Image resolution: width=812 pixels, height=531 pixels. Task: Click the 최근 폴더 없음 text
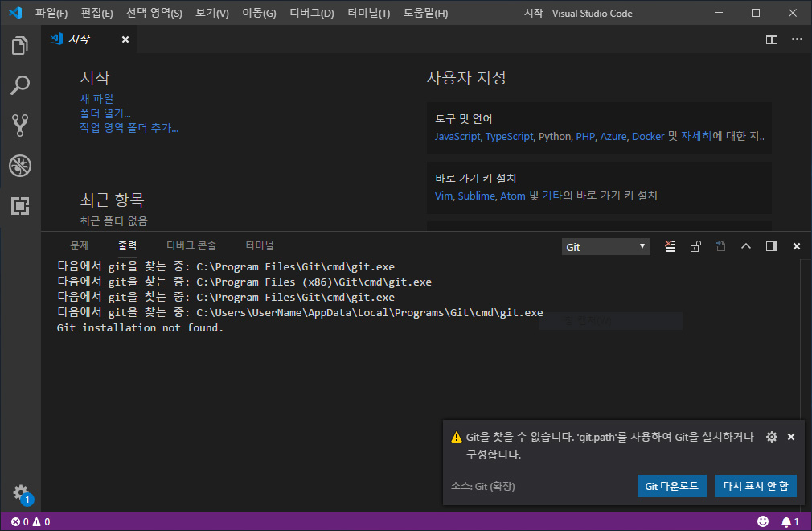[113, 221]
